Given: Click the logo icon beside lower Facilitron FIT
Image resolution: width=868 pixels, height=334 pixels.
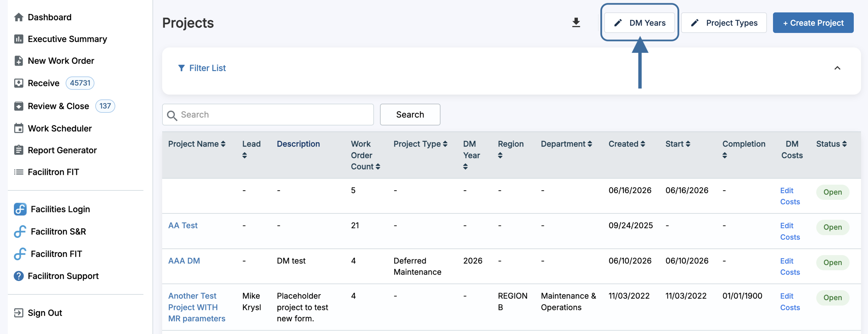Looking at the screenshot, I should [x=20, y=254].
